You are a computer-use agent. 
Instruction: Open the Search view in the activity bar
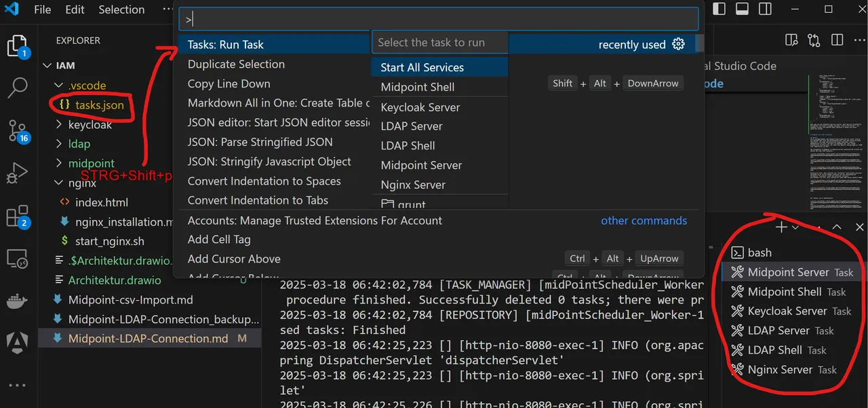pyautogui.click(x=17, y=87)
